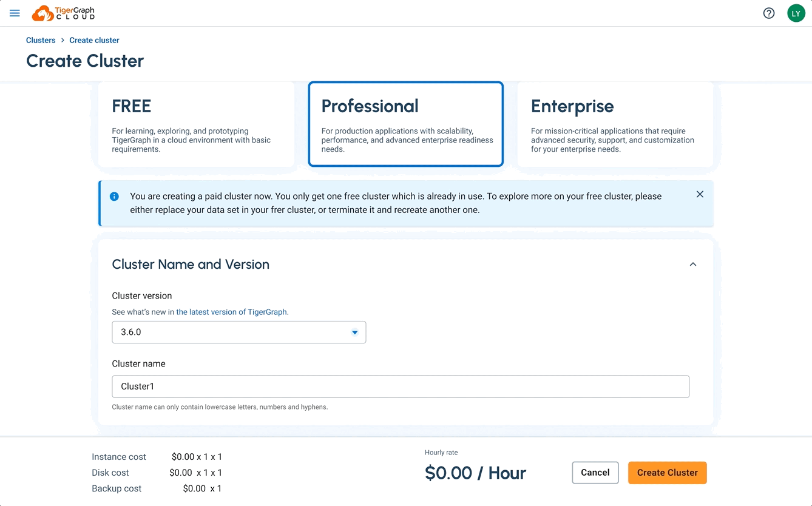Click the Create cluster breadcrumb
The height and width of the screenshot is (506, 812).
pyautogui.click(x=94, y=40)
